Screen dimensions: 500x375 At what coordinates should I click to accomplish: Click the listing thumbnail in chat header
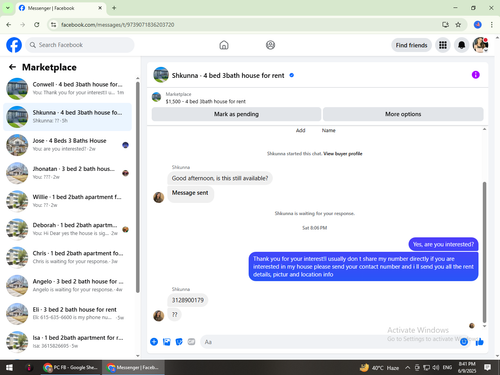point(161,75)
